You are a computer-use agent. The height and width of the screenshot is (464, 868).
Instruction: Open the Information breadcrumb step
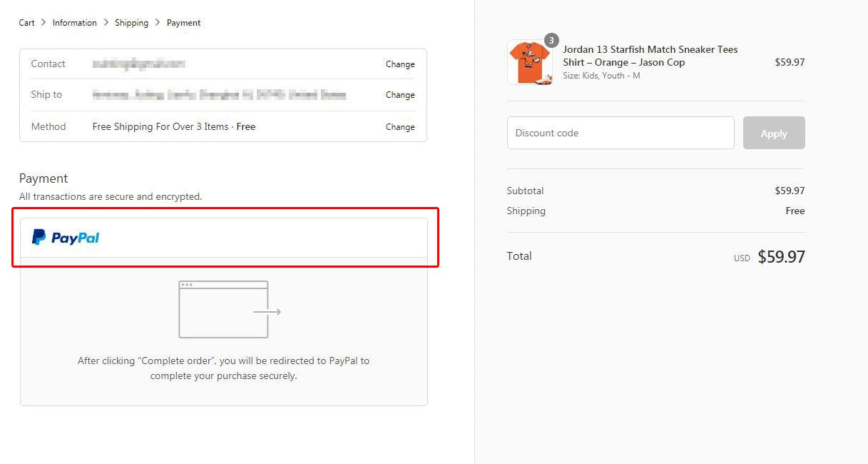click(x=74, y=23)
